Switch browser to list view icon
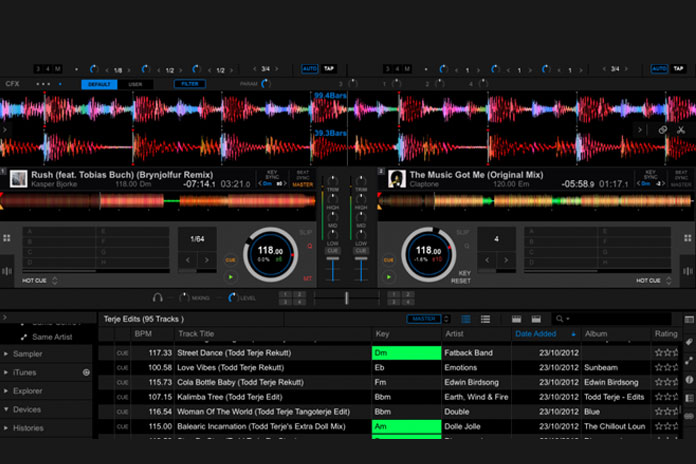Screen dimensions: 696x464 click(485, 319)
